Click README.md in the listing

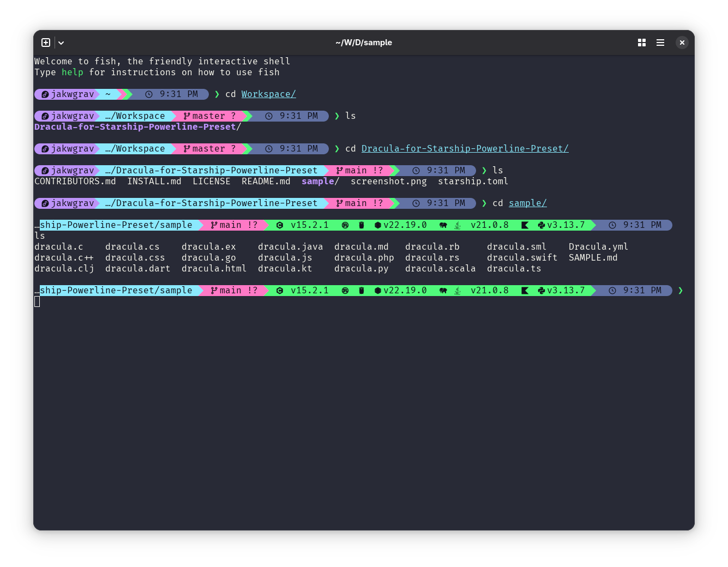pyautogui.click(x=266, y=182)
